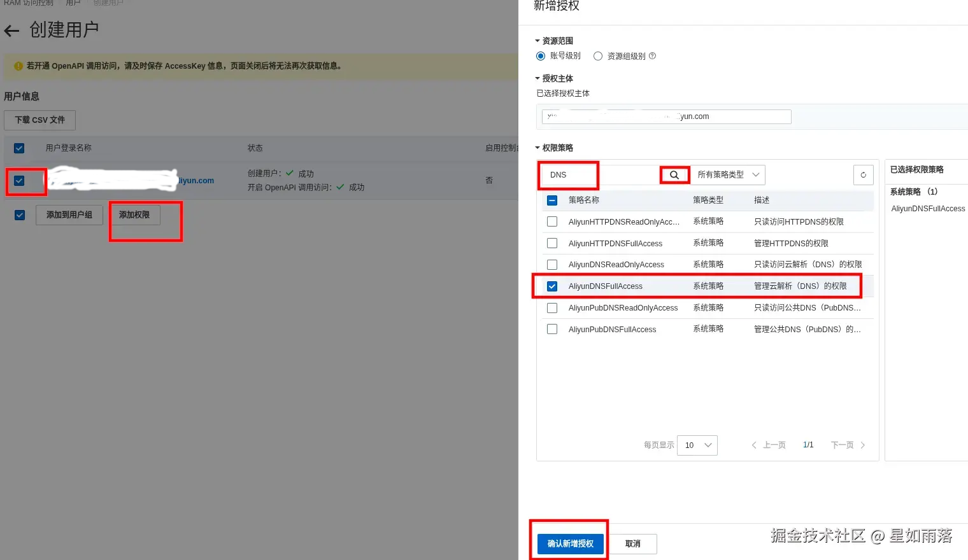Screen dimensions: 968x560
Task: Go to next page using the right chevron
Action: click(x=863, y=445)
